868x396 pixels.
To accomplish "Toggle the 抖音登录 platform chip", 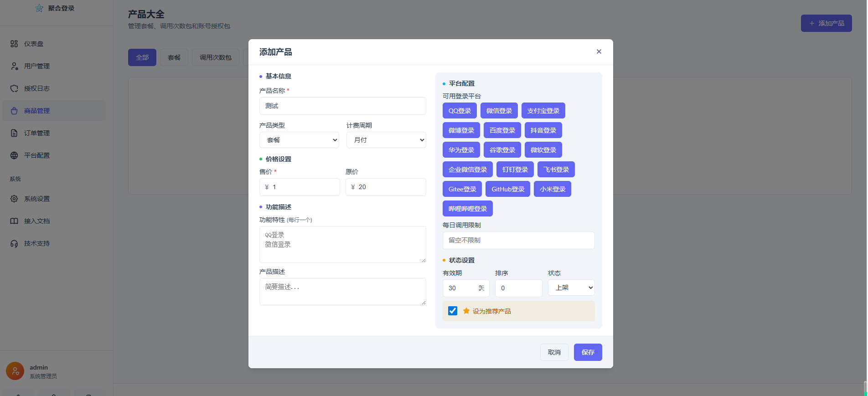I will coord(543,130).
